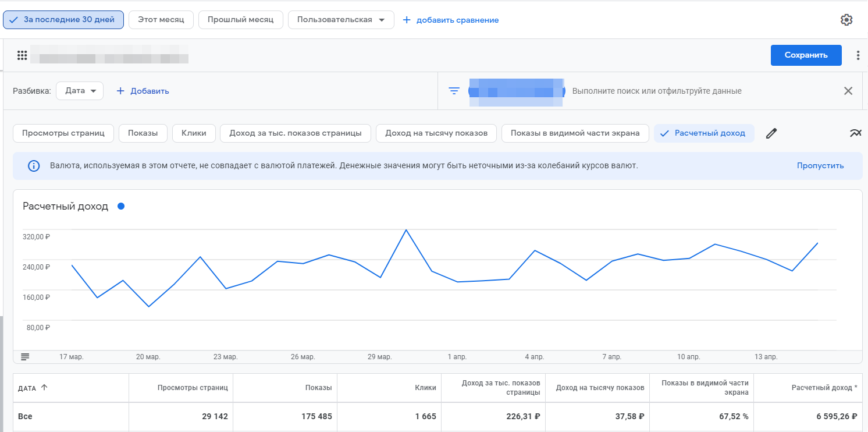Enable the Клики metric chip
868x432 pixels.
click(194, 133)
